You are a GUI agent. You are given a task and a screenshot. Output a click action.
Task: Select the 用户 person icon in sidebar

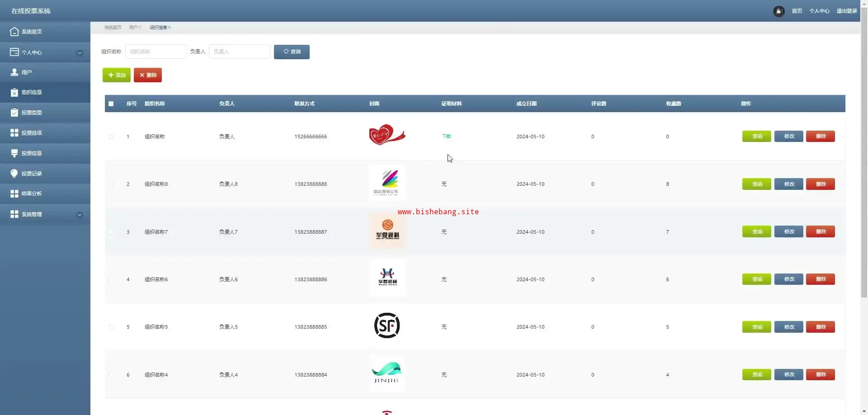(x=14, y=72)
